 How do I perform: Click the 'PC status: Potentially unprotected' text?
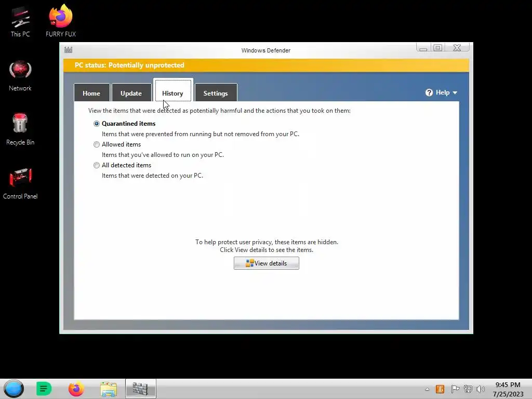pyautogui.click(x=129, y=65)
